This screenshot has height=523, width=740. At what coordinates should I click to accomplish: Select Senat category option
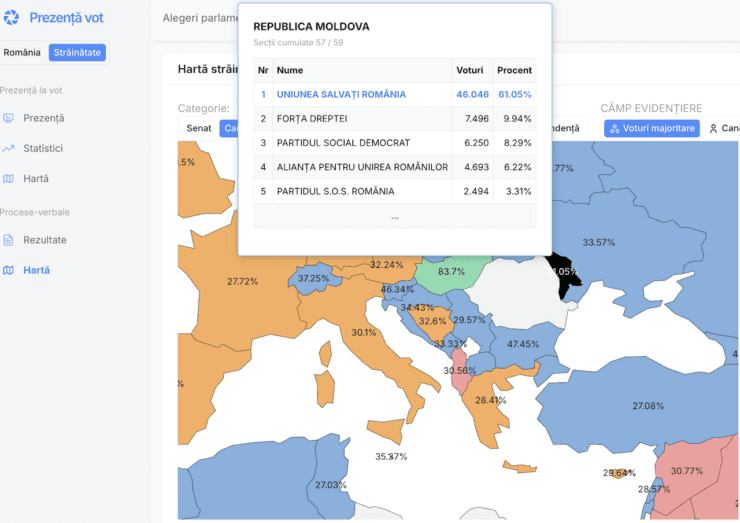pos(198,129)
